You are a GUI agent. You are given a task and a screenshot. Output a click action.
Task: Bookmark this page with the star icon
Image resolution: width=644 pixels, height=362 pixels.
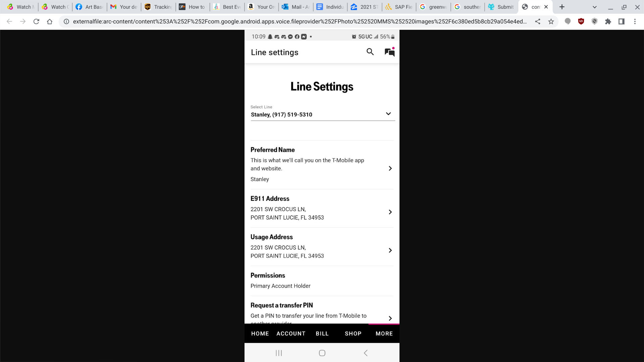pos(551,21)
